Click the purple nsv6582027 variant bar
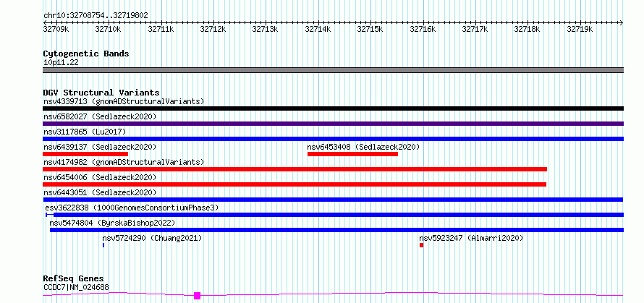Image resolution: width=644 pixels, height=303 pixels. [x=333, y=124]
